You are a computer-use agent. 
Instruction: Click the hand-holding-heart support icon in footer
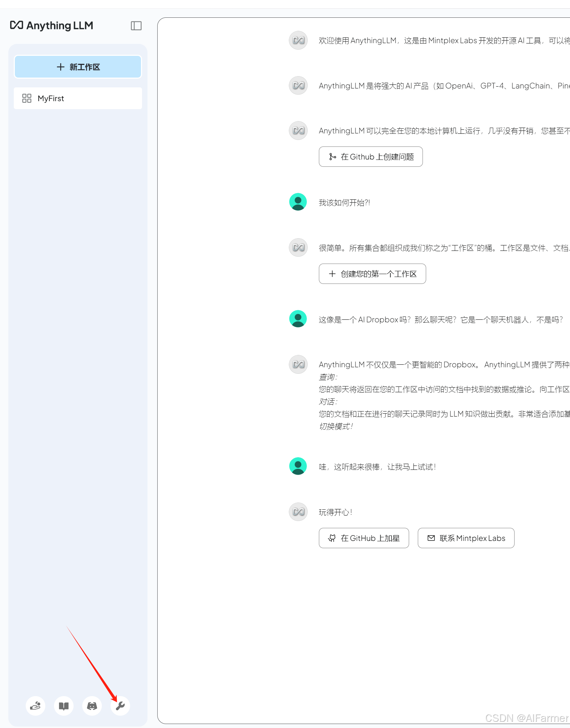point(36,706)
